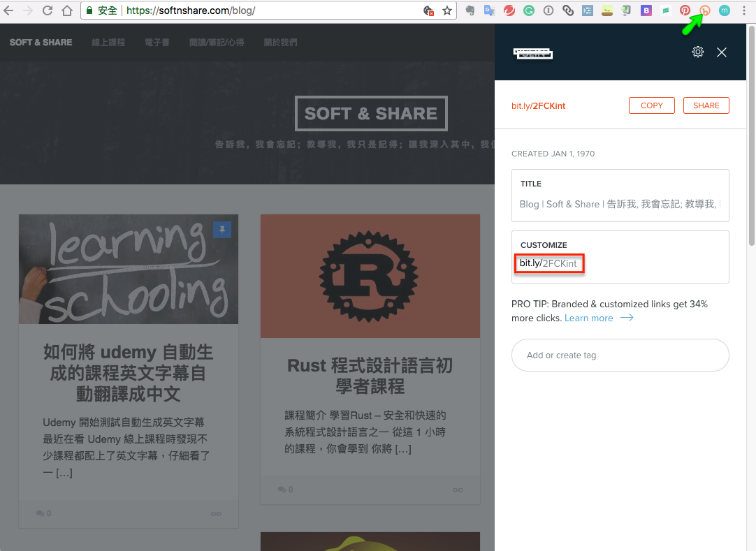The height and width of the screenshot is (551, 756).
Task: Open the 關於我們 menu item
Action: (x=281, y=42)
